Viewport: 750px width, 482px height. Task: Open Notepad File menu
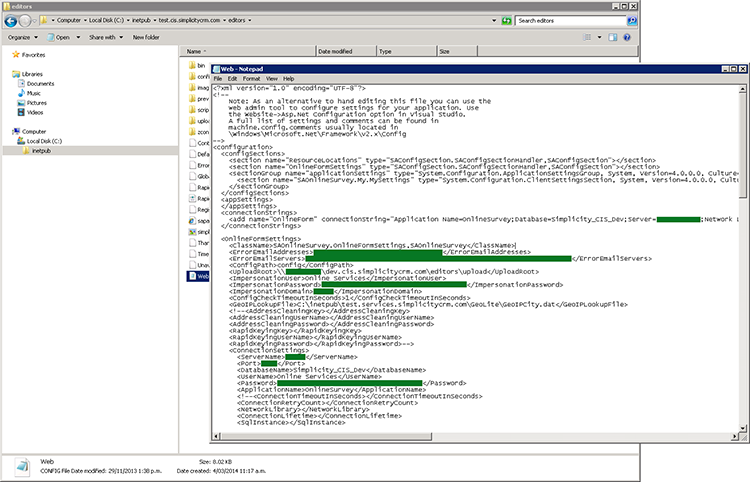point(218,78)
